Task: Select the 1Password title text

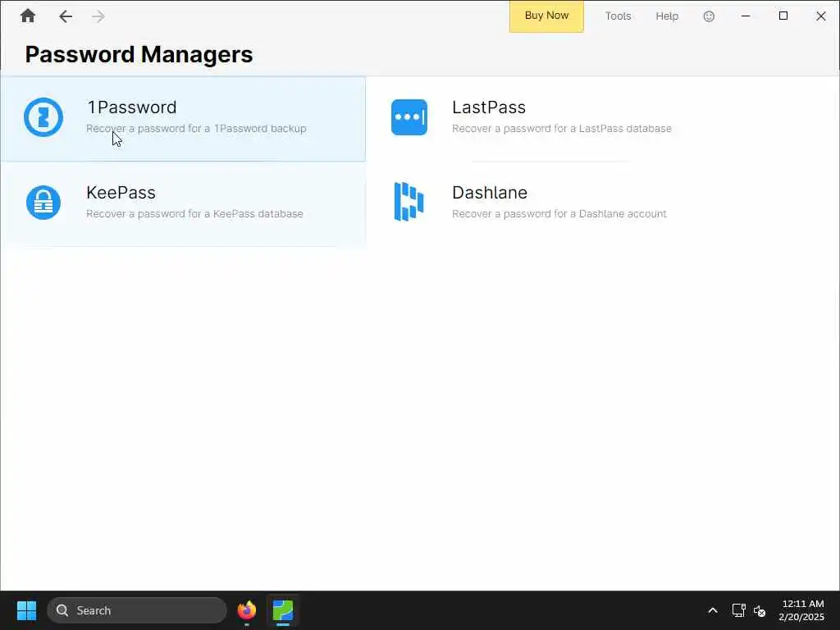Action: (132, 107)
